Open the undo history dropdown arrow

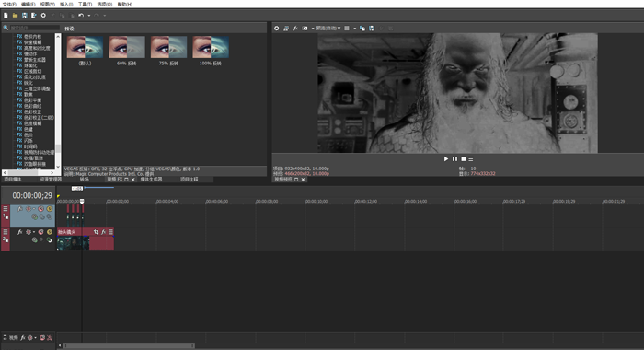[88, 16]
